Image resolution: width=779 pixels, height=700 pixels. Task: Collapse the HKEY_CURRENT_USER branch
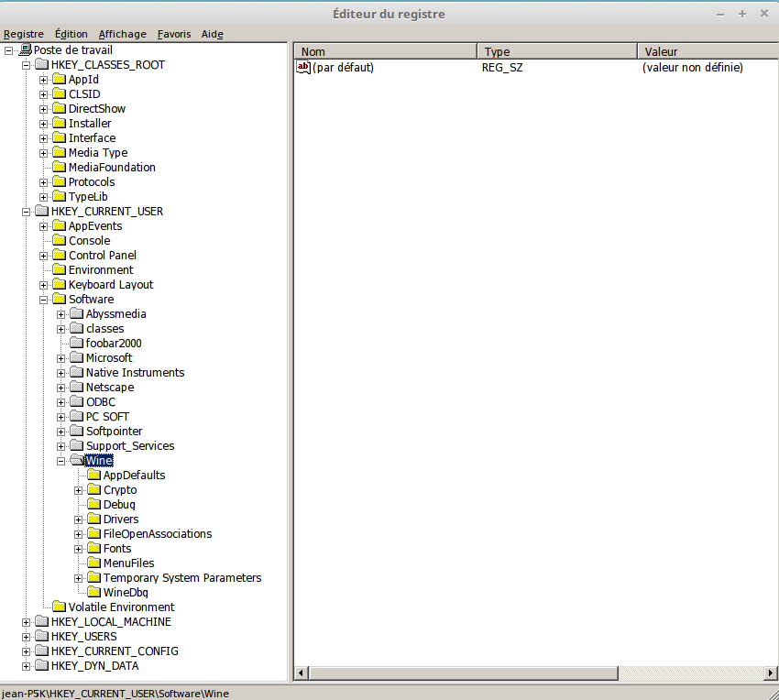(x=26, y=213)
